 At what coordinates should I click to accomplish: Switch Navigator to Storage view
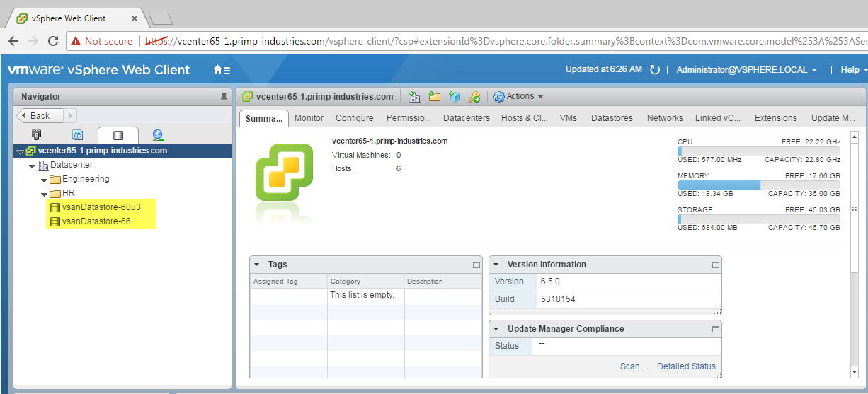tap(118, 134)
